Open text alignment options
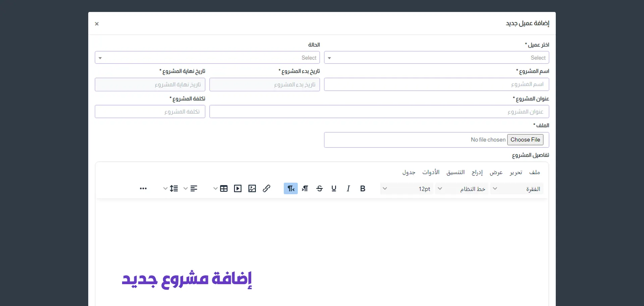644x306 pixels. point(194,189)
